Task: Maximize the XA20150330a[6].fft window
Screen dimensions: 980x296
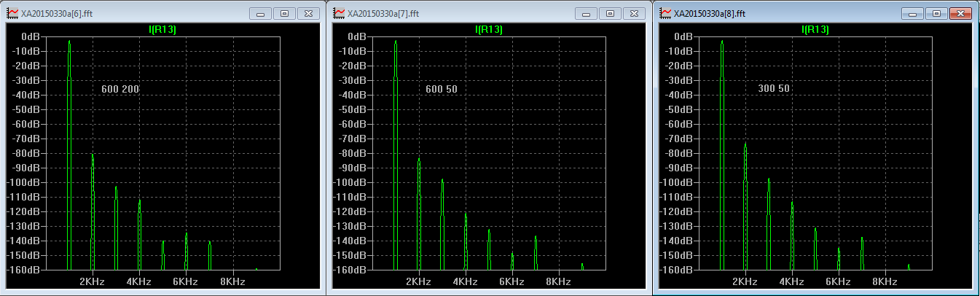Action: tap(284, 13)
